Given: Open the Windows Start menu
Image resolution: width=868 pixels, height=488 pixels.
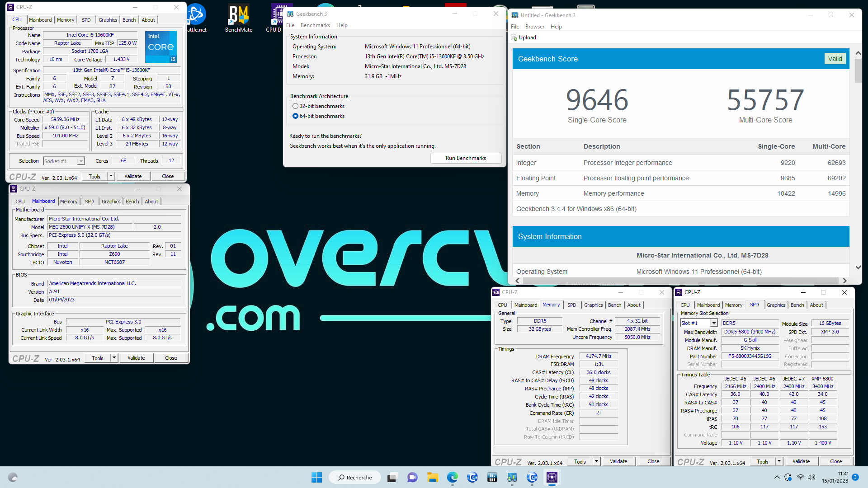Looking at the screenshot, I should click(x=316, y=477).
